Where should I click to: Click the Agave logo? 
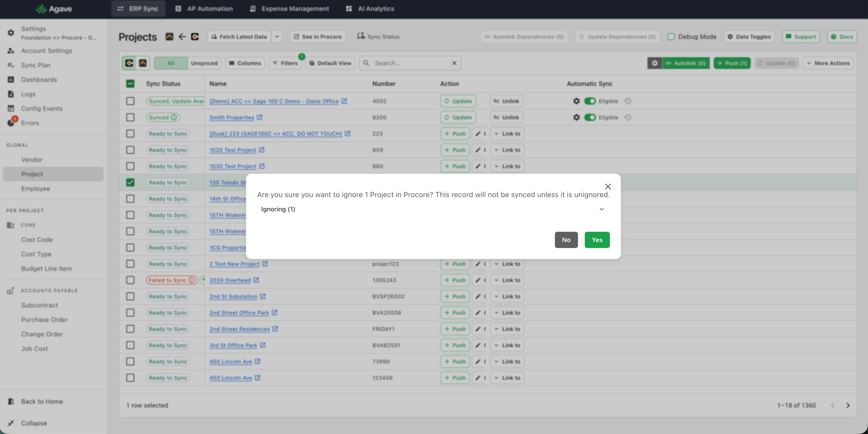[54, 9]
